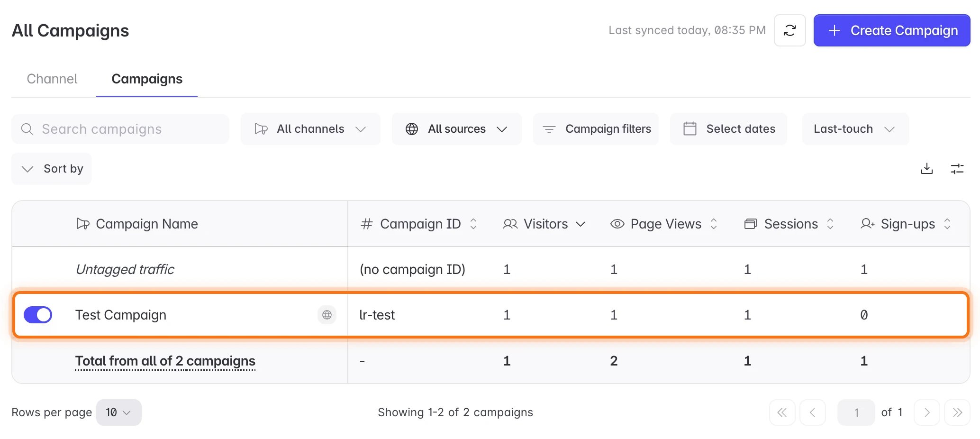The height and width of the screenshot is (439, 980).
Task: Click the lr-test campaign ID cell
Action: coord(377,315)
